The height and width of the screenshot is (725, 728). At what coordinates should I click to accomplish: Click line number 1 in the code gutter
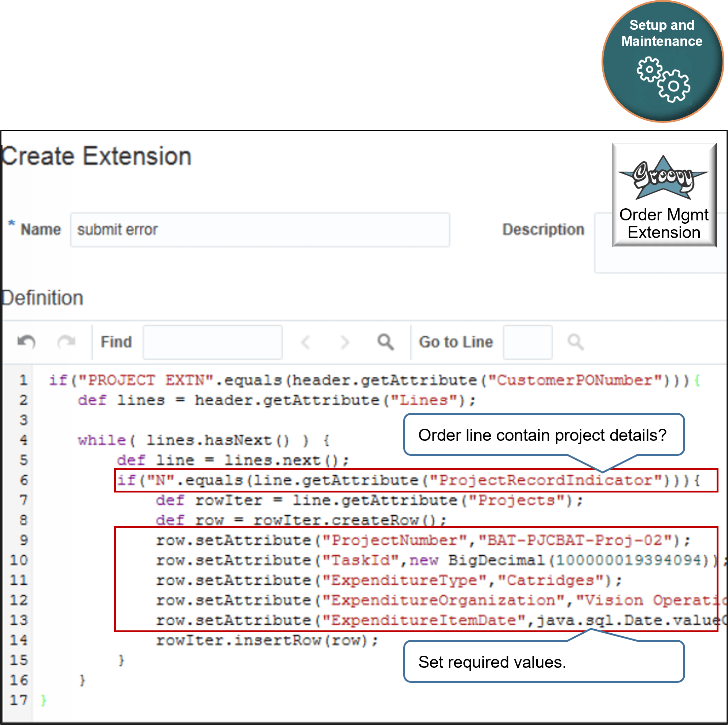click(x=23, y=380)
